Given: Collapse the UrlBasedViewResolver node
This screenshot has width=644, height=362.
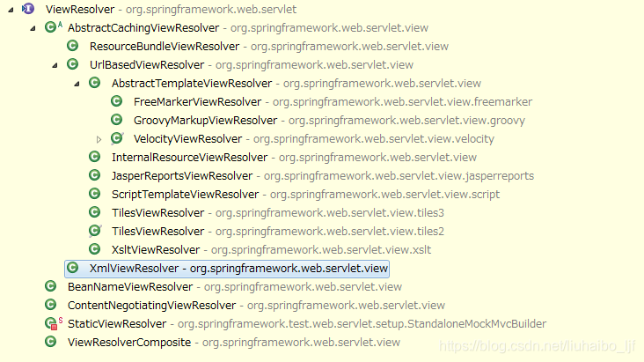Looking at the screenshot, I should (55, 65).
